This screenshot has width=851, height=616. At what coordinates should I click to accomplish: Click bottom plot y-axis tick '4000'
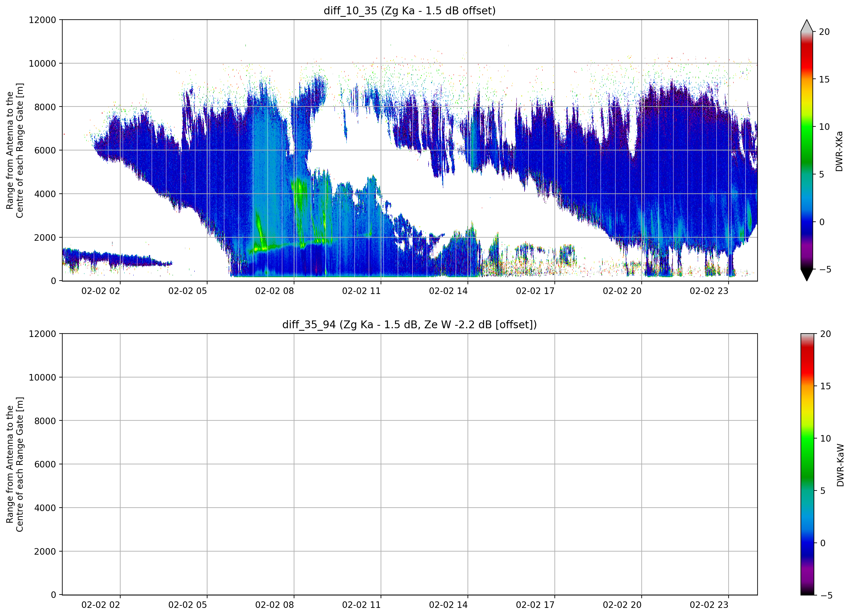tap(45, 508)
